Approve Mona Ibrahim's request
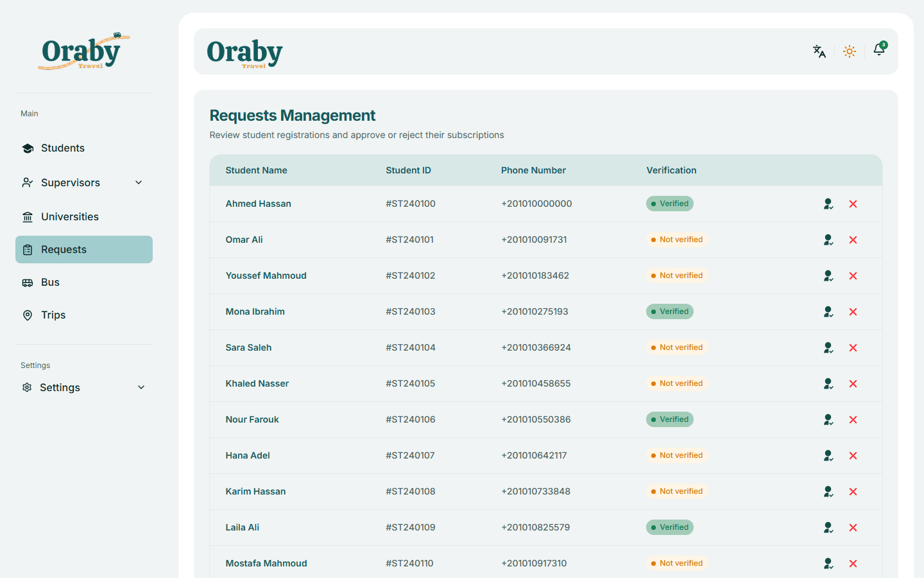 click(828, 311)
